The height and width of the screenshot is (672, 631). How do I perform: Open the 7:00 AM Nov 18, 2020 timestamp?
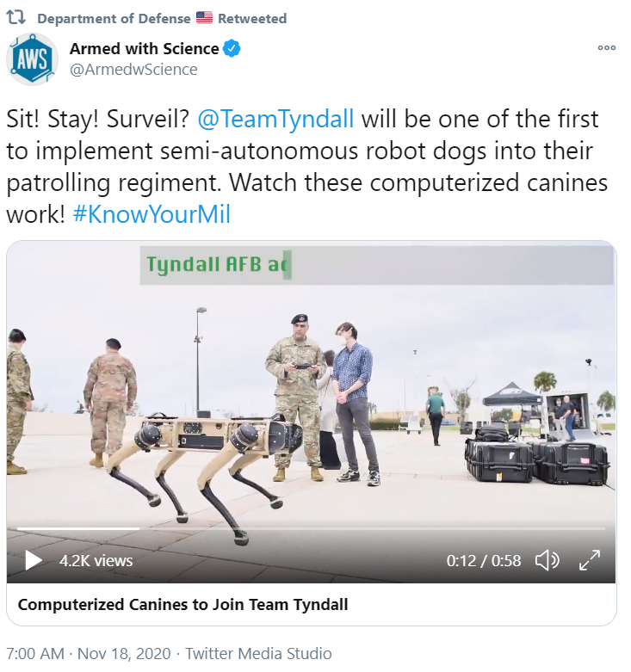pos(89,654)
